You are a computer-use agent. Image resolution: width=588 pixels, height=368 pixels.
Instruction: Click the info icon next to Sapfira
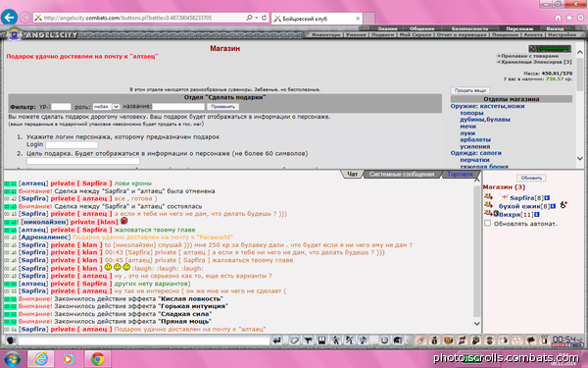pos(547,198)
